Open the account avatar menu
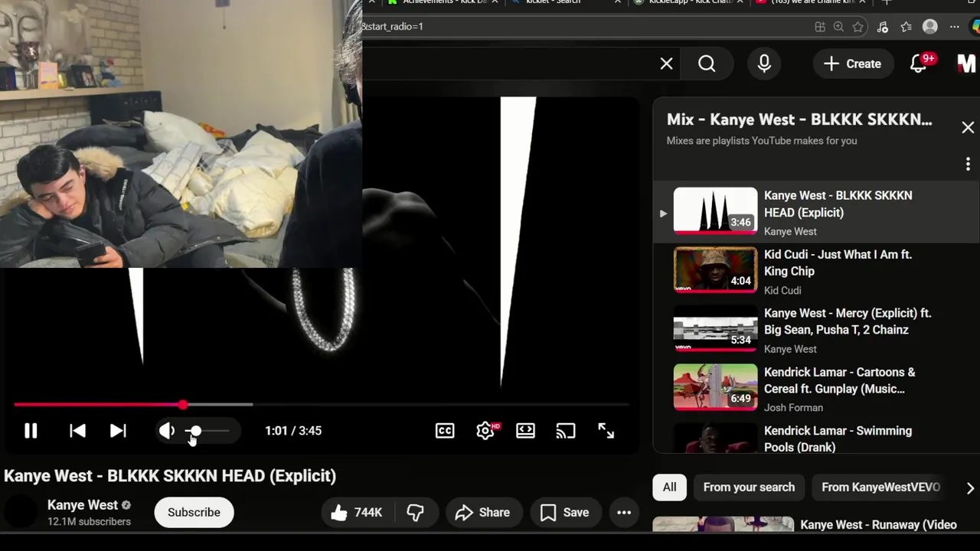This screenshot has width=980, height=551. click(x=968, y=64)
